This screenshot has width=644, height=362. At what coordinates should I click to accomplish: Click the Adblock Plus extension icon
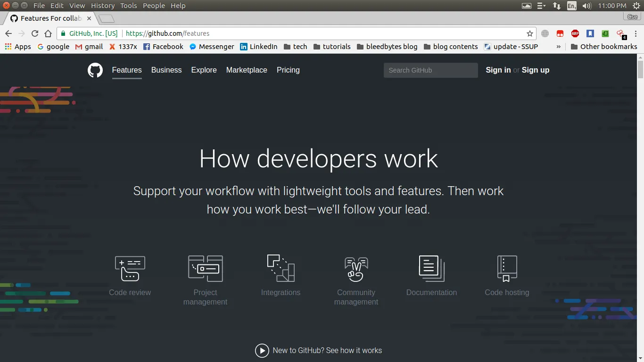click(x=575, y=33)
